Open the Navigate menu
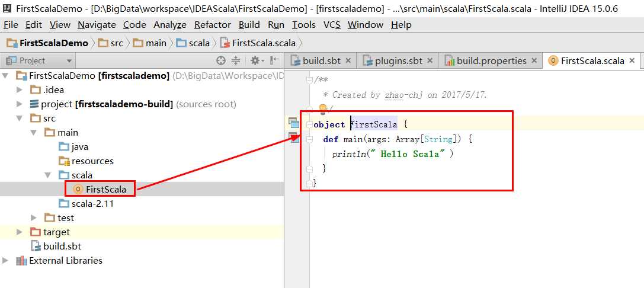The height and width of the screenshot is (288, 644). (x=97, y=25)
